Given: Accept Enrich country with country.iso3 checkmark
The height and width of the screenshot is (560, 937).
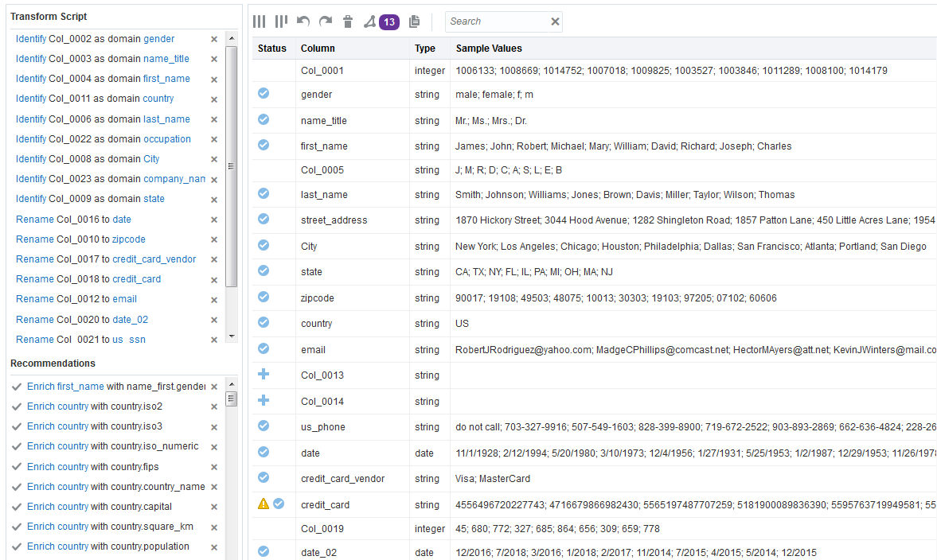Looking at the screenshot, I should (x=17, y=427).
